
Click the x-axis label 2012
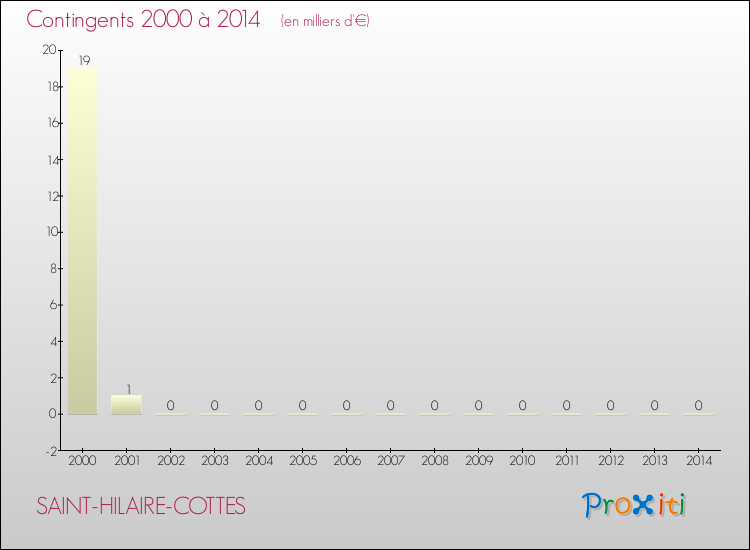point(611,461)
